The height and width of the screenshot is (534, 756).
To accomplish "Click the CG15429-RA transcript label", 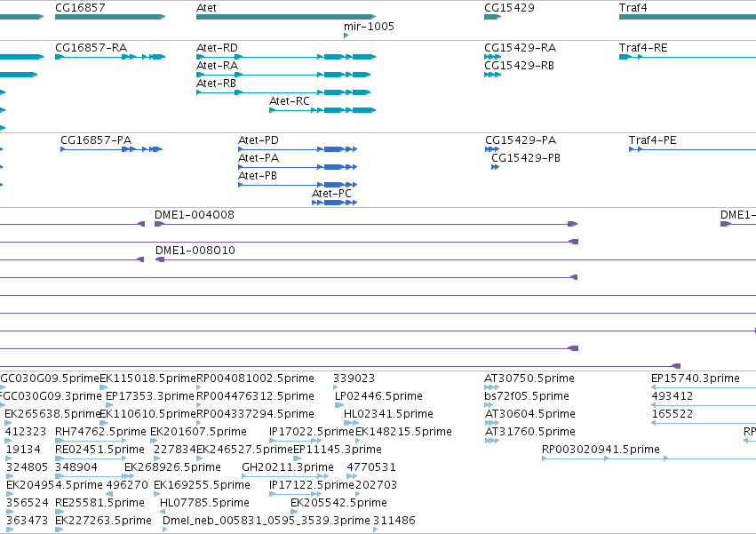I will (x=520, y=47).
